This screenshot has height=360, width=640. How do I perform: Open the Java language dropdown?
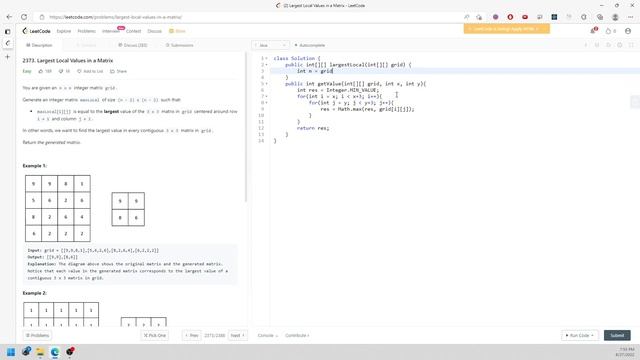270,45
